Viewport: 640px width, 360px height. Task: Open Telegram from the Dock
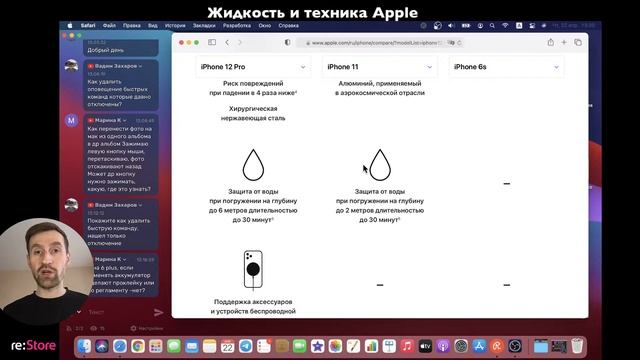245,346
